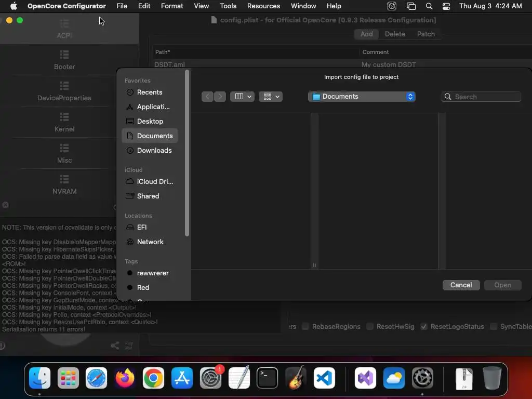The width and height of the screenshot is (532, 399).
Task: Open the Documents location popup
Action: (x=362, y=97)
